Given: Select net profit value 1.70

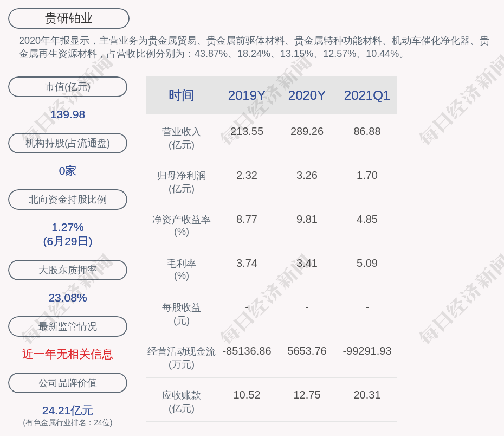Looking at the screenshot, I should coord(367,176).
